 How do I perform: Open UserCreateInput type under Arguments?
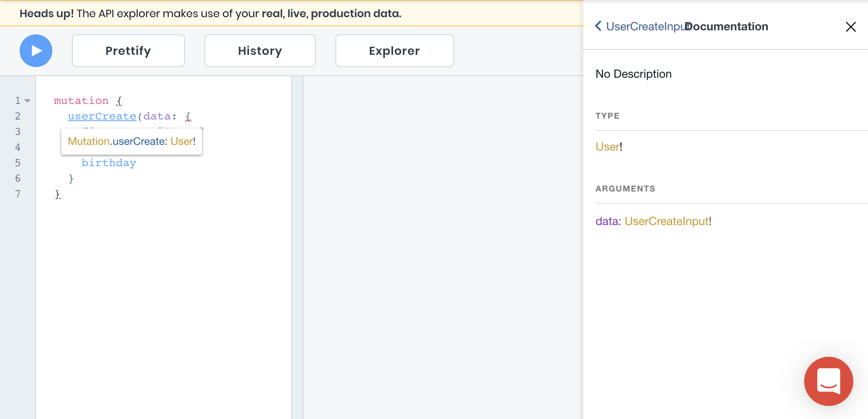(x=666, y=221)
